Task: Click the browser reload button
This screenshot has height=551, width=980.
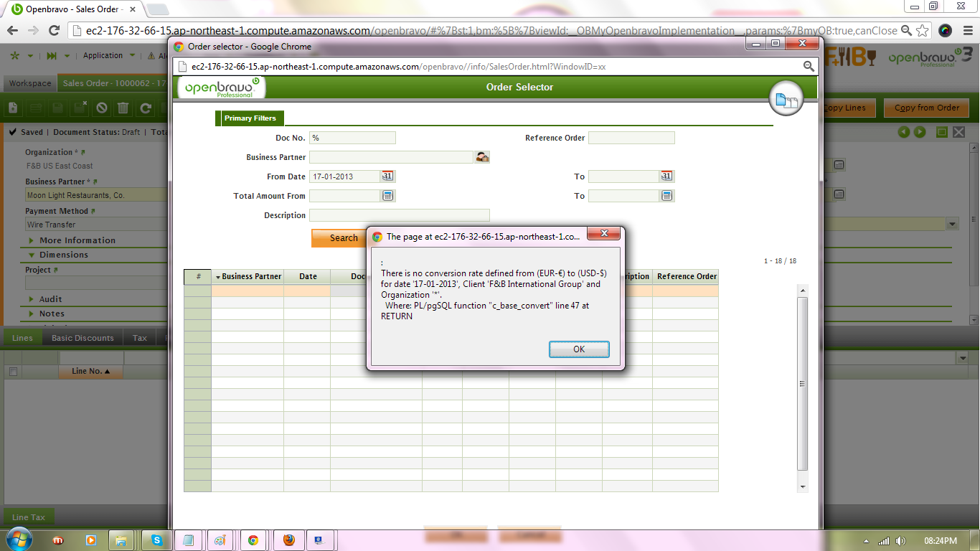Action: pyautogui.click(x=54, y=30)
